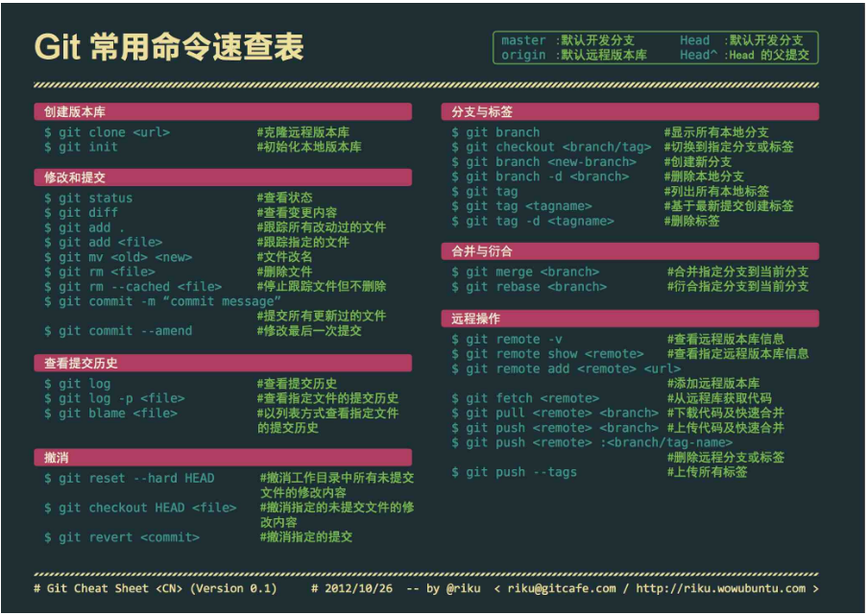The width and height of the screenshot is (868, 615).
Task: Click the 'git fetch <remote>' command
Action: 525,399
